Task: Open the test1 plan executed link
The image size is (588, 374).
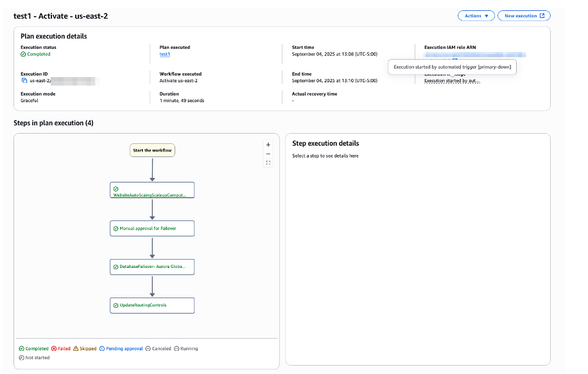Action: [165, 55]
